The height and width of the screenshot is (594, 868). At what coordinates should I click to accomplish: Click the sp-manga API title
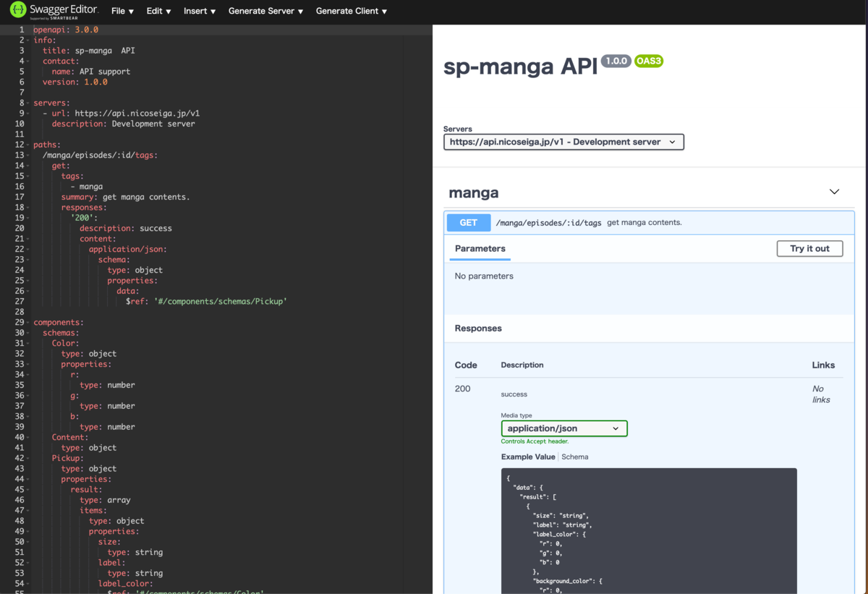pyautogui.click(x=520, y=67)
